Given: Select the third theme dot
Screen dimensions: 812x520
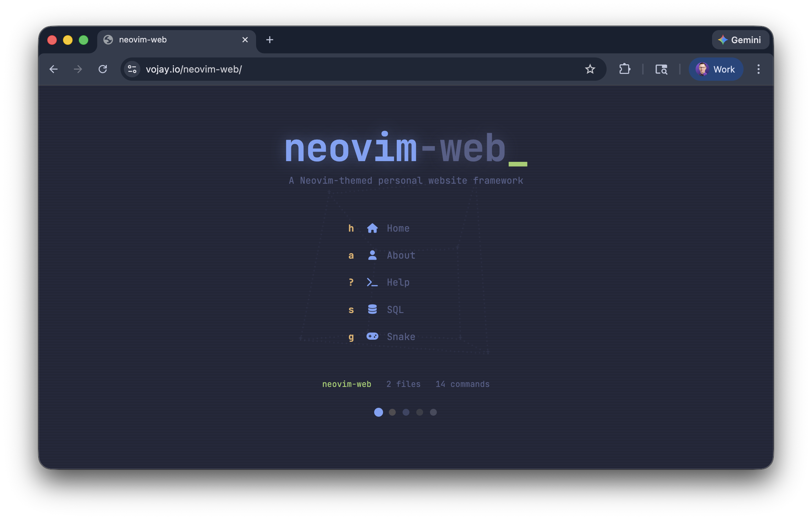Looking at the screenshot, I should 406,412.
